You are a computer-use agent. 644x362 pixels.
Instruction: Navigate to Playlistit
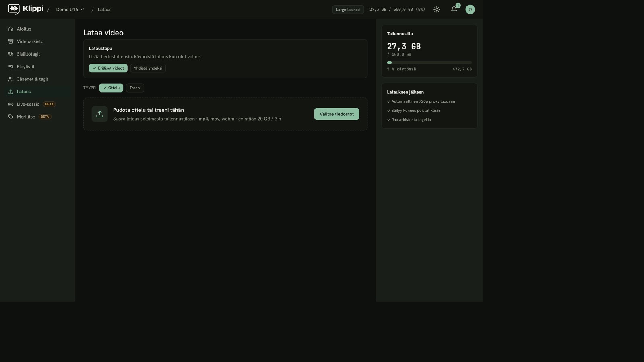[37, 67]
